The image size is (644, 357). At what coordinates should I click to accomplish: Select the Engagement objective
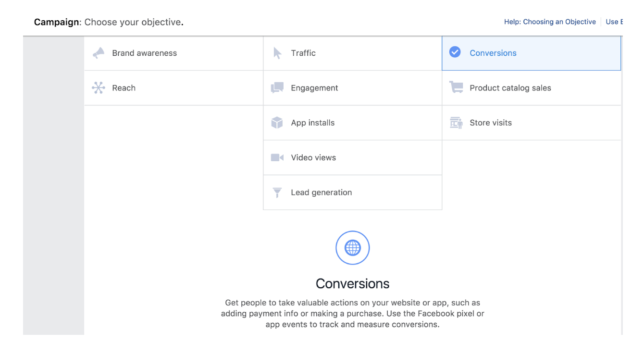314,88
